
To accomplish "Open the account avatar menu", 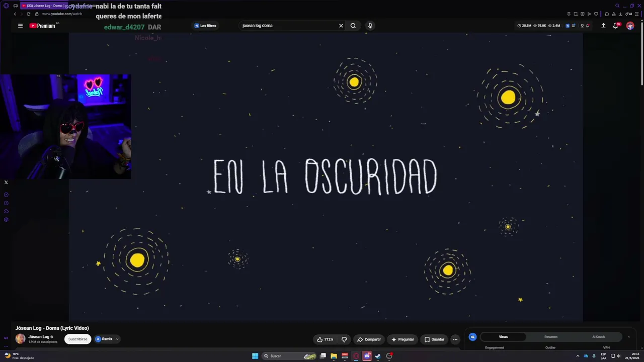I will click(630, 26).
